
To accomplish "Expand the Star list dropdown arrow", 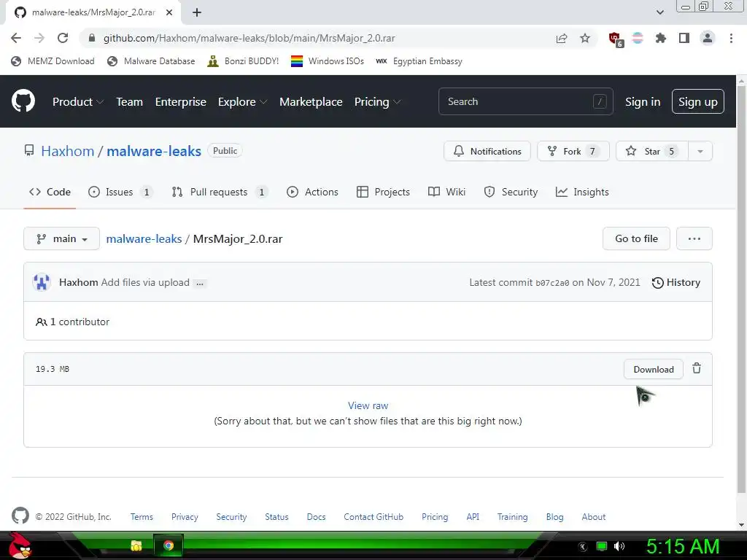I will [700, 152].
